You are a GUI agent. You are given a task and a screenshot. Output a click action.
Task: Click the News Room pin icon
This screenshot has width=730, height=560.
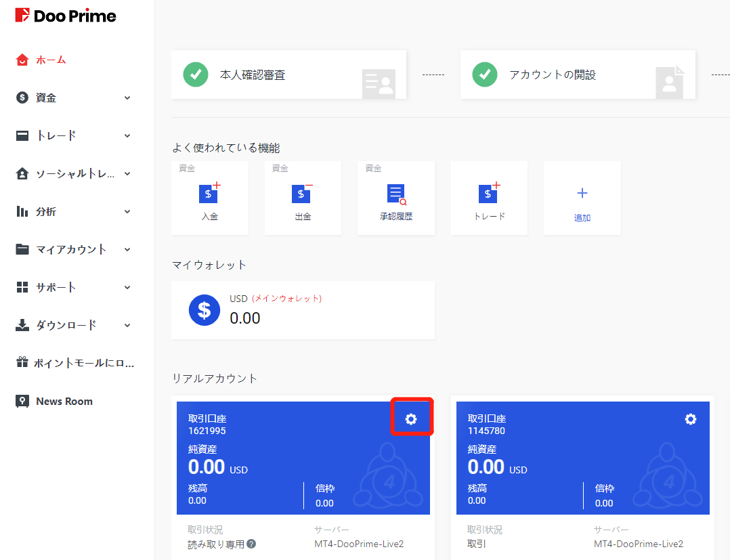(22, 402)
